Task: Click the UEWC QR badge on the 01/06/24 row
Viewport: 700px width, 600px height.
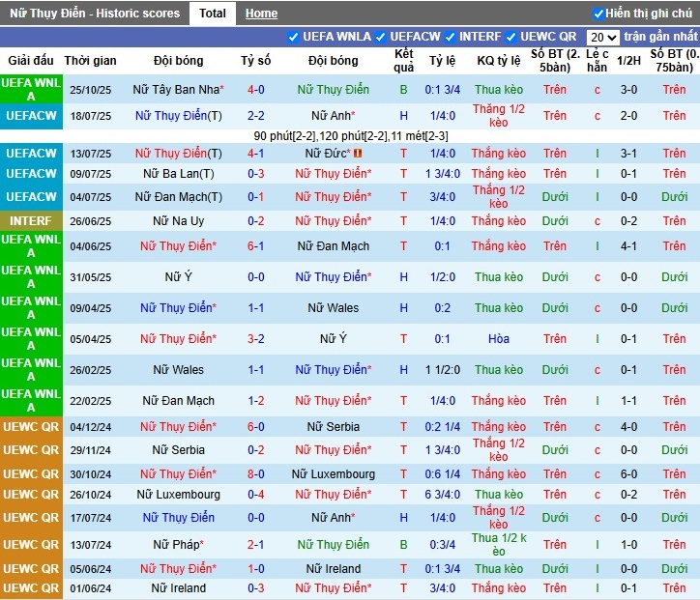Action: pos(31,587)
